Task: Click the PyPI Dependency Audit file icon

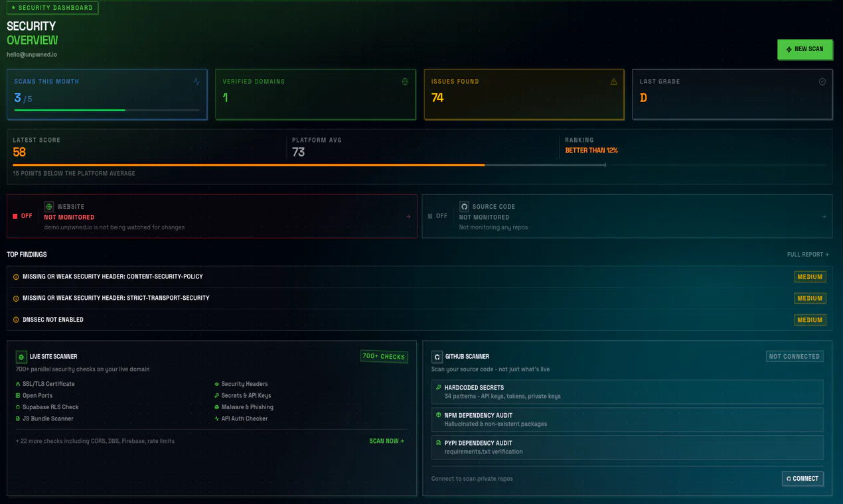Action: [x=438, y=442]
